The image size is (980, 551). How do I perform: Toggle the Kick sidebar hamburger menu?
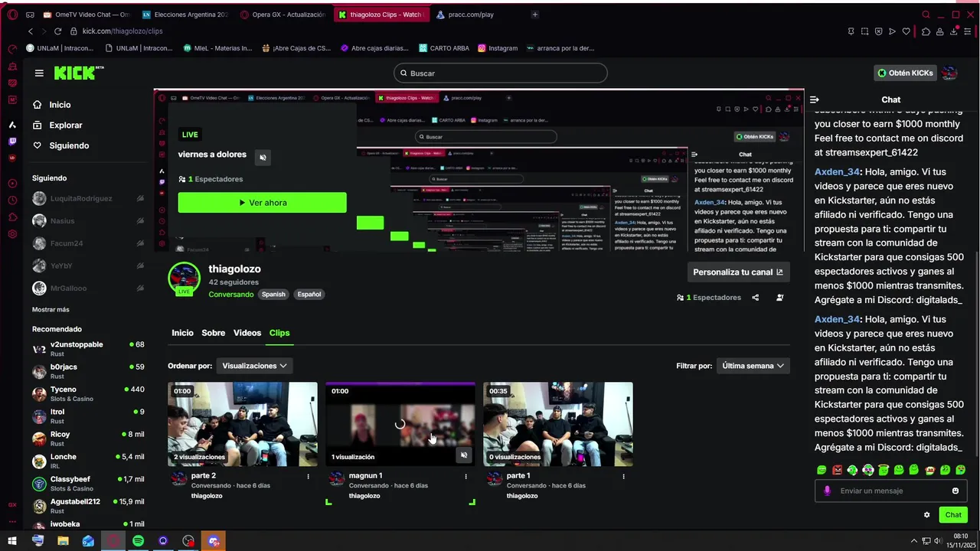pyautogui.click(x=39, y=73)
